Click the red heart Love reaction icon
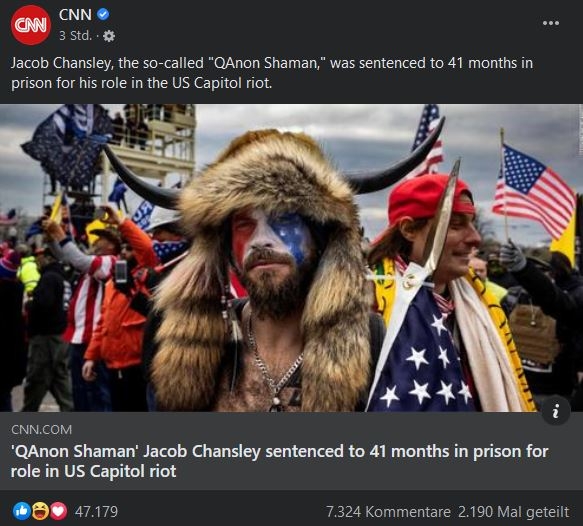This screenshot has width=583, height=526. pyautogui.click(x=58, y=512)
